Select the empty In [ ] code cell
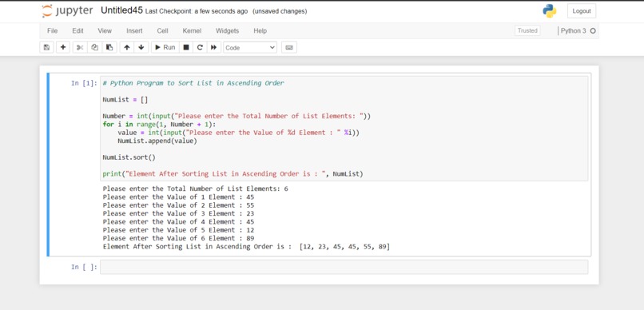Screen dimensions: 644x310 [x=344, y=267]
